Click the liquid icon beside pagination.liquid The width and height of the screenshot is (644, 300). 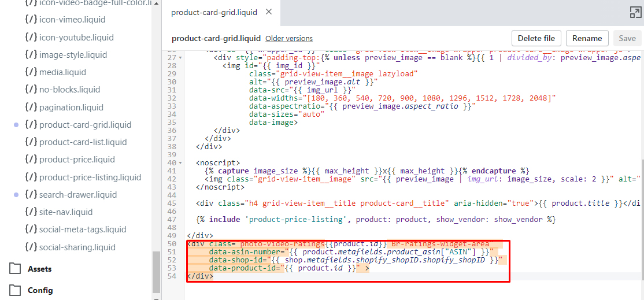[x=31, y=107]
